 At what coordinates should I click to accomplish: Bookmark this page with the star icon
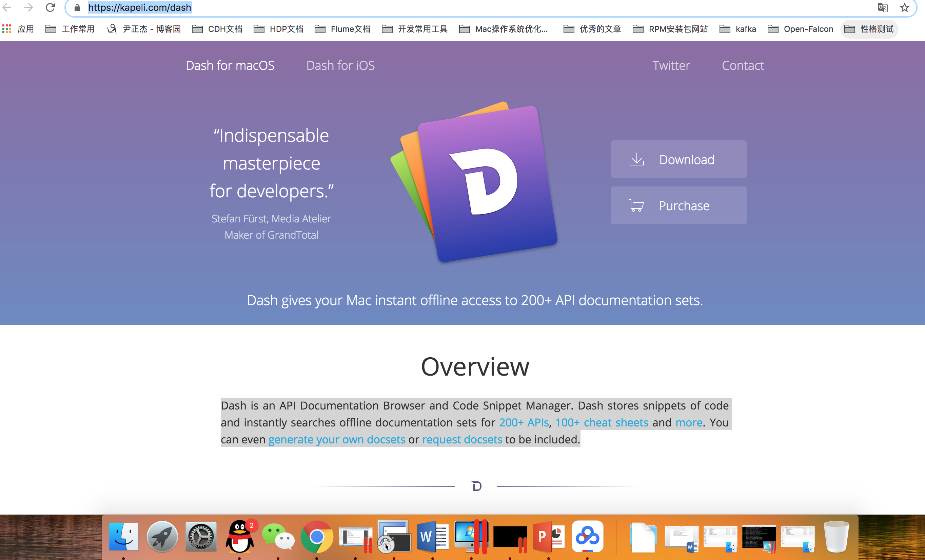905,7
